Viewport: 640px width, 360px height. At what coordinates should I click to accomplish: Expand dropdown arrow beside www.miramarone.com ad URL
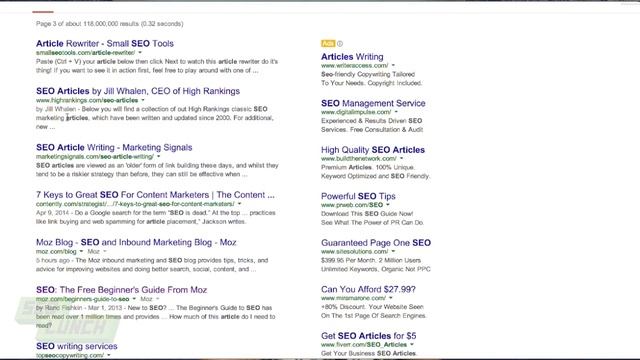pyautogui.click(x=391, y=298)
